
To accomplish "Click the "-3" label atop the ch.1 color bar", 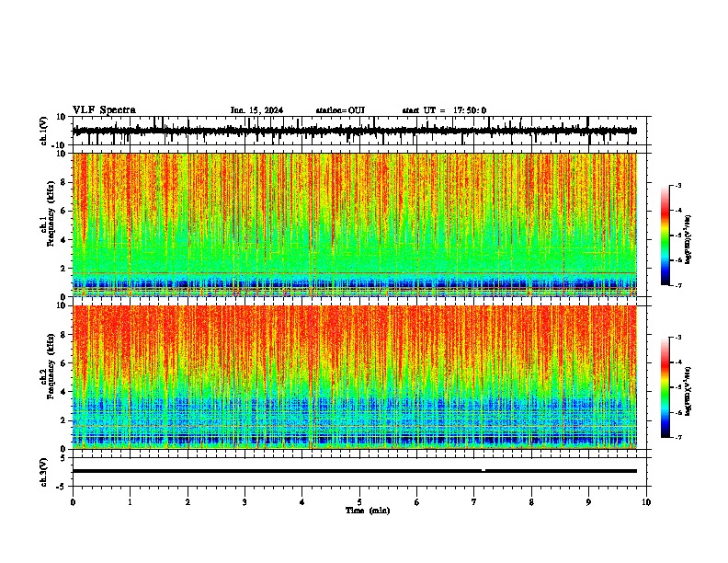I will [x=677, y=185].
